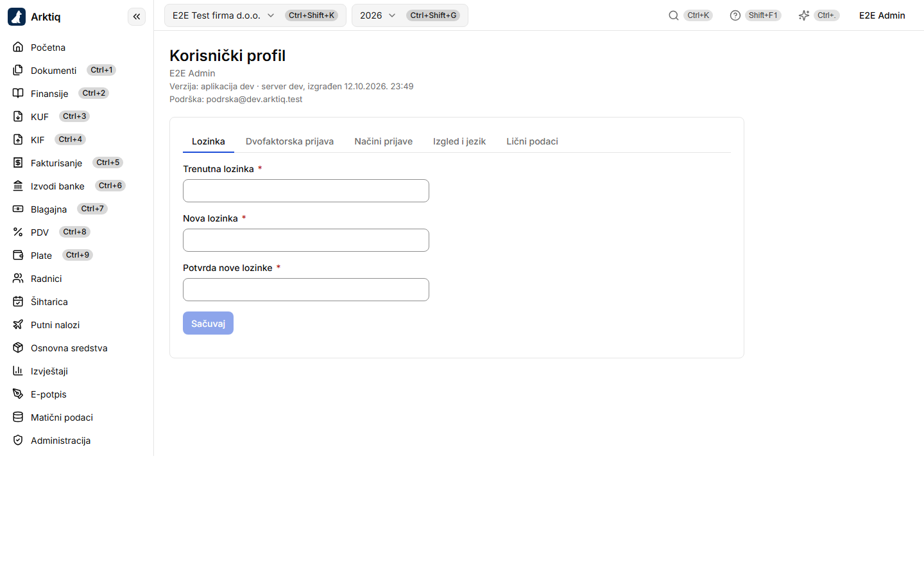Open Šihtarica via its calendar icon
The width and height of the screenshot is (924, 578).
(x=18, y=301)
